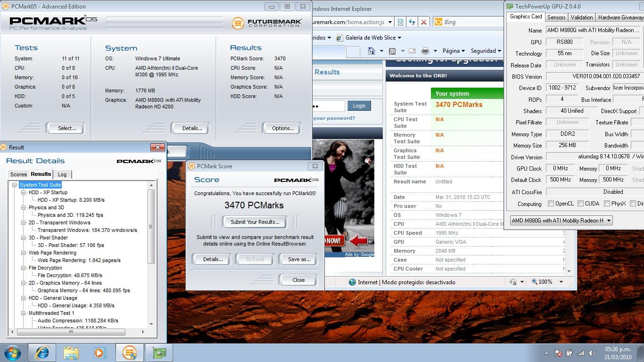This screenshot has width=644, height=362.
Task: Click the GPU-Z title bar application icon
Action: 510,7
